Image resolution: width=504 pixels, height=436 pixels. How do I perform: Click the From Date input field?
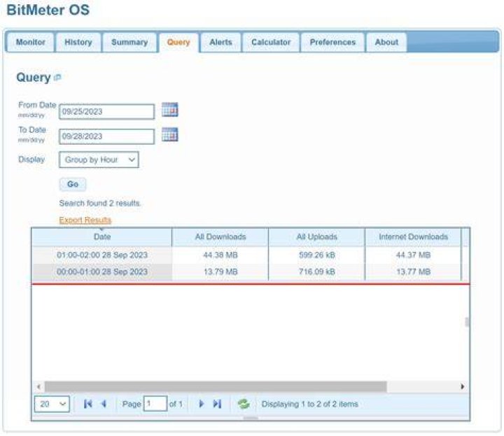pyautogui.click(x=106, y=111)
